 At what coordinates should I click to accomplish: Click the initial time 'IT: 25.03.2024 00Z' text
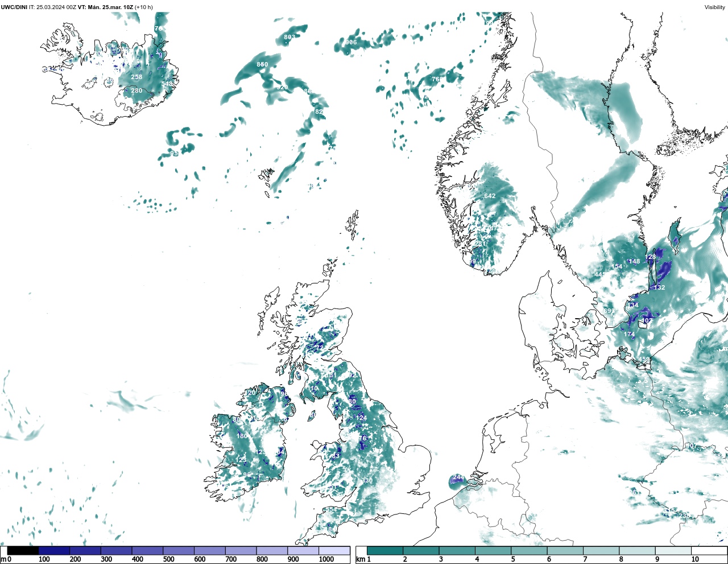53,7
